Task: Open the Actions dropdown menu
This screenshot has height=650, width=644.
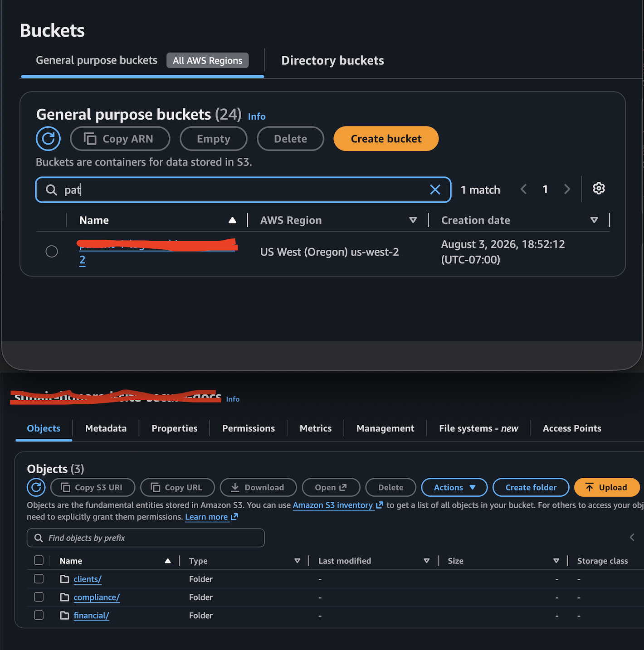Action: click(454, 487)
